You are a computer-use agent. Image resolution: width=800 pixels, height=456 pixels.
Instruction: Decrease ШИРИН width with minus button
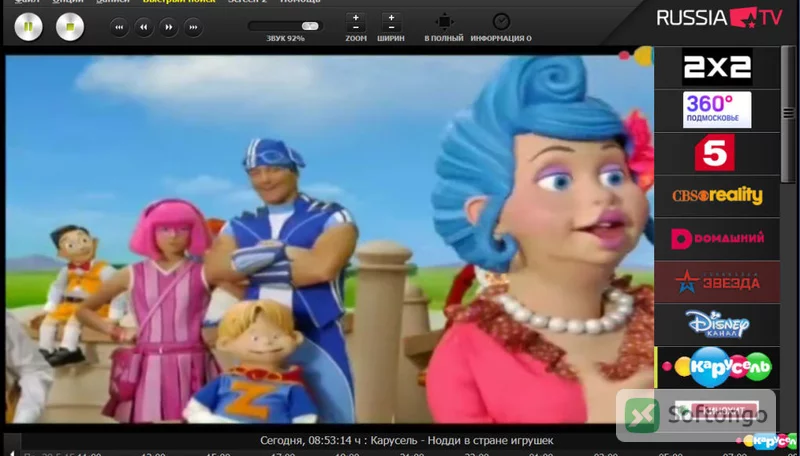point(391,27)
